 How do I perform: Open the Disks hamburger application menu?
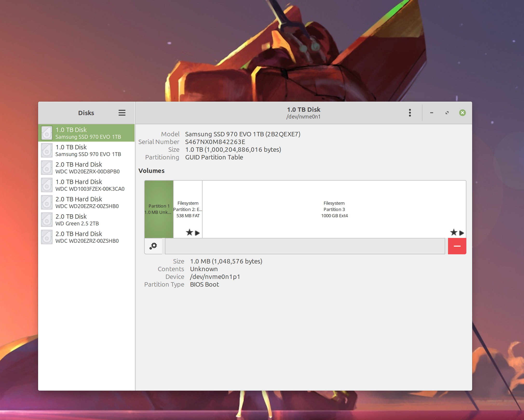[x=122, y=113]
